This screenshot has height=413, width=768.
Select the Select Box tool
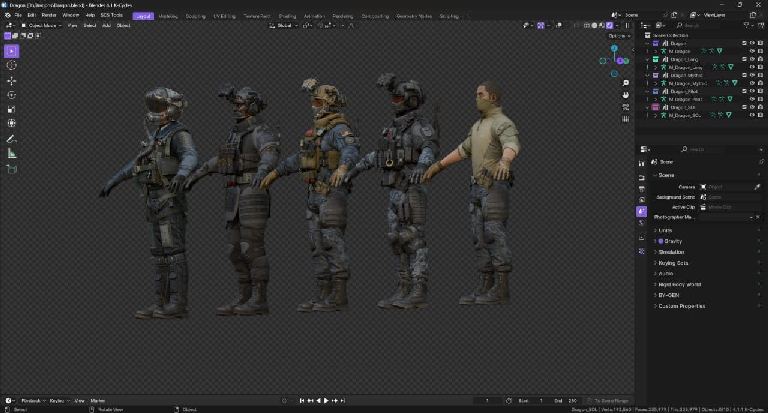point(12,51)
